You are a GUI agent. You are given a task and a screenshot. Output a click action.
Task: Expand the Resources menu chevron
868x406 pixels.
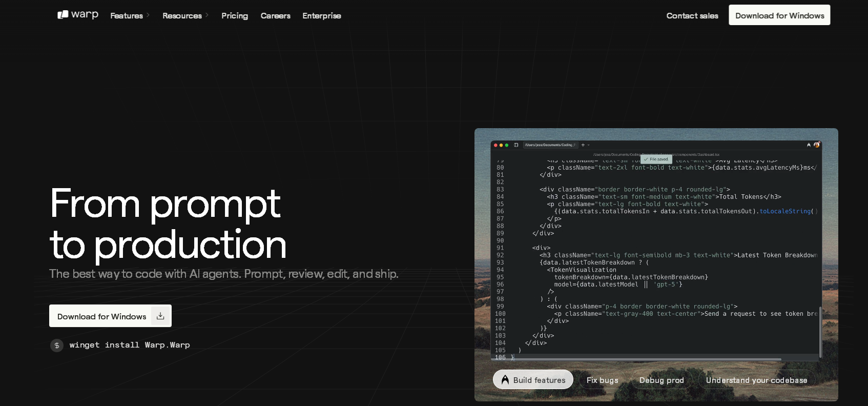[207, 15]
